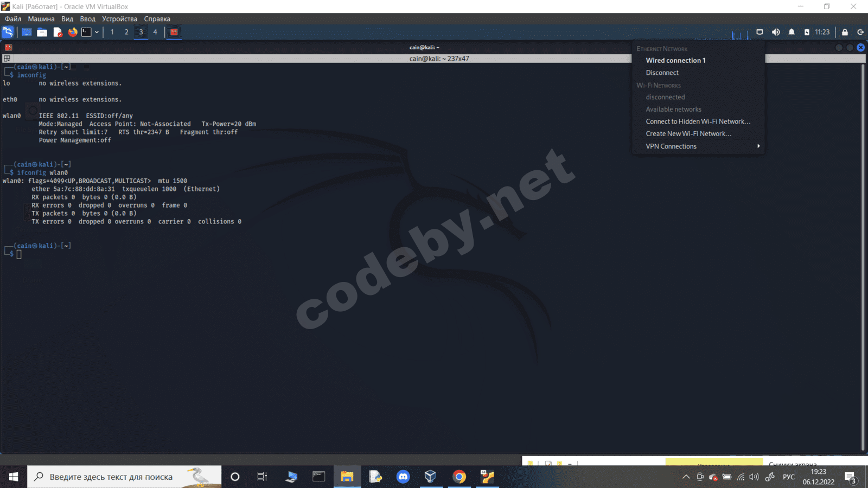The width and height of the screenshot is (868, 488).
Task: Click the terminal split-layout icon below title bar
Action: tap(7, 59)
